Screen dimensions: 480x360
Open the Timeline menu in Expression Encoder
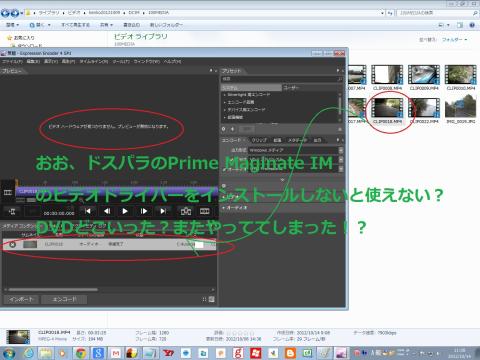point(94,62)
